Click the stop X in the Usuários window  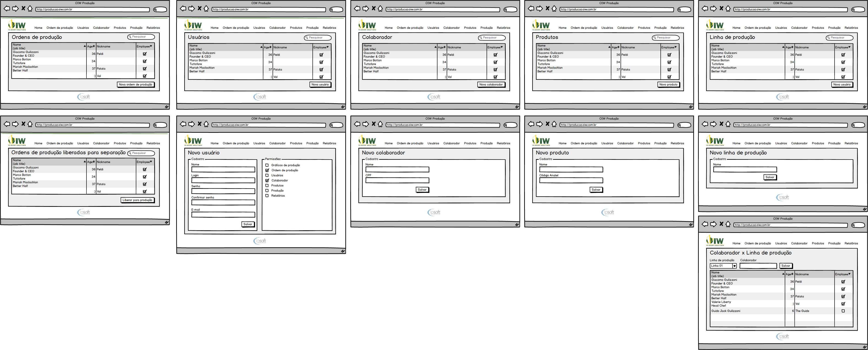199,9
